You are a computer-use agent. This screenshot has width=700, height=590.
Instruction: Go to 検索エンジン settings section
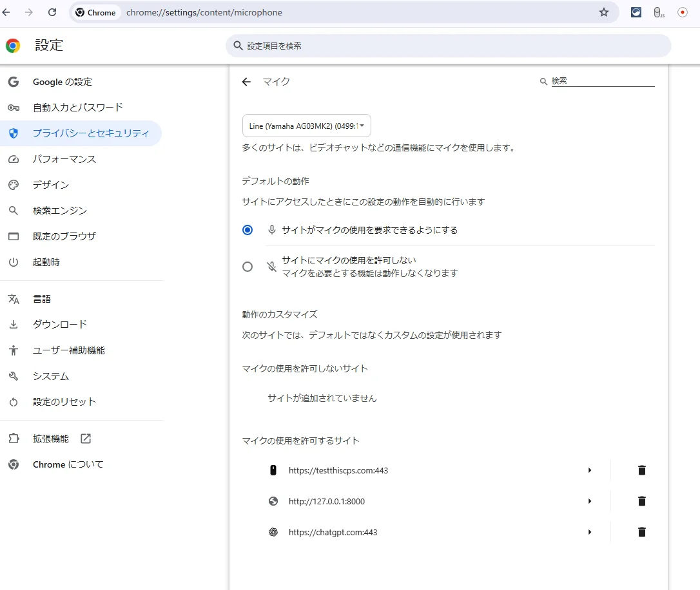pyautogui.click(x=60, y=211)
